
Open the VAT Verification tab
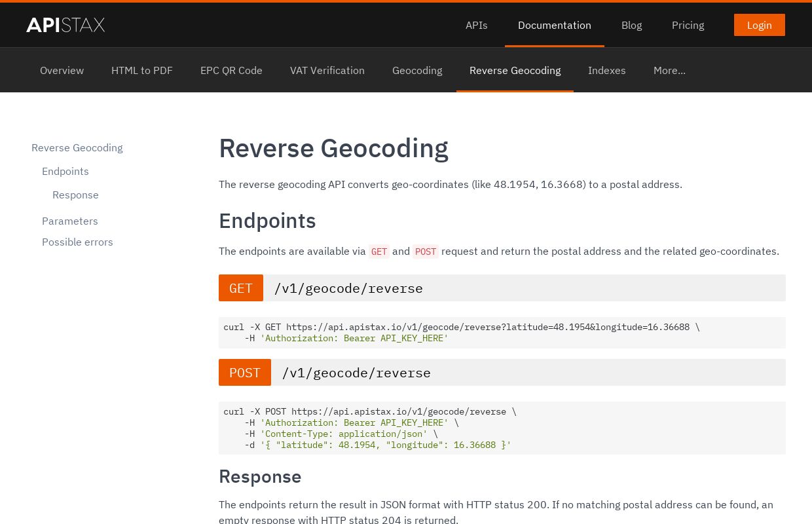(327, 70)
